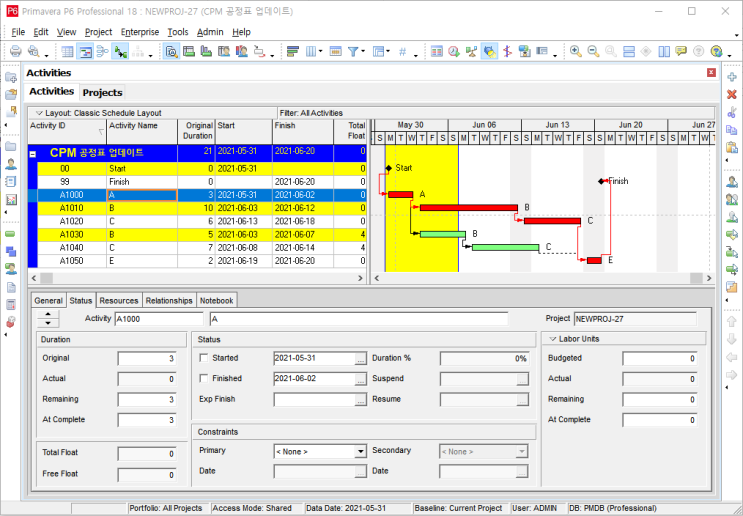Viewport: 743px width, 516px height.
Task: Switch to the Activity Network view icon
Action: (102, 51)
